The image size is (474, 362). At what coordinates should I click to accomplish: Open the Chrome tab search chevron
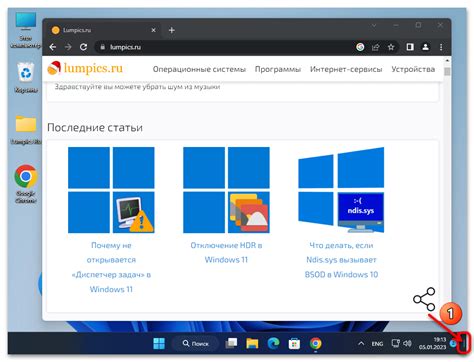(x=374, y=25)
